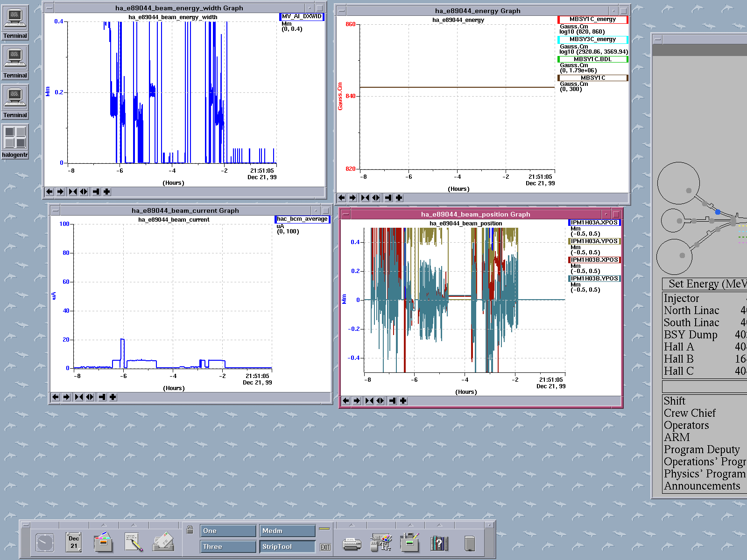Click the EXIT button on front panel
Viewport: 747px width, 560px height.
325,547
